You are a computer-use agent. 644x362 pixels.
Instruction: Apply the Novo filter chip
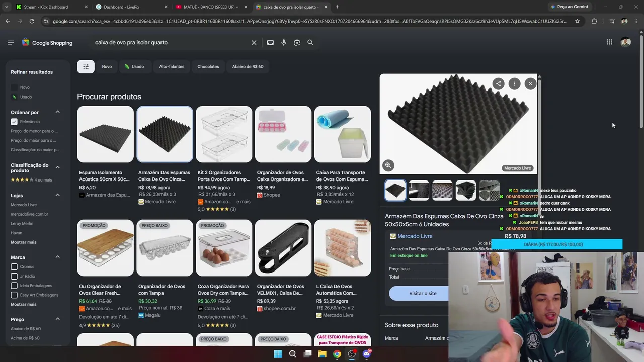point(107,66)
